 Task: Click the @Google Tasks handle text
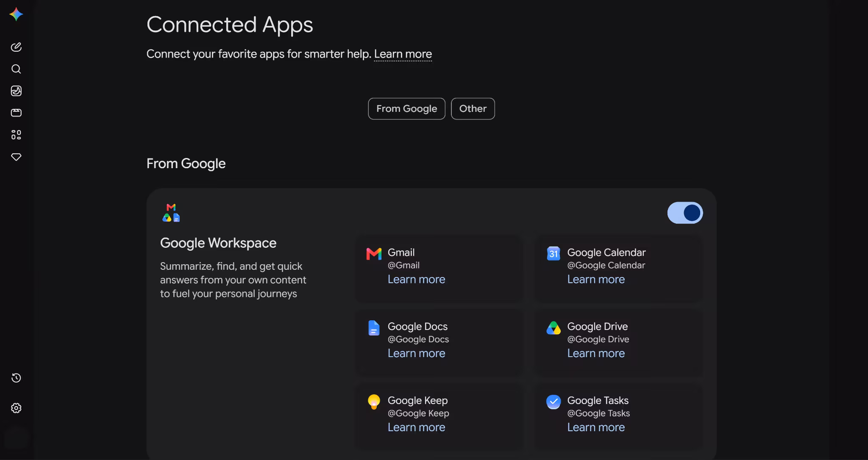[x=598, y=413]
